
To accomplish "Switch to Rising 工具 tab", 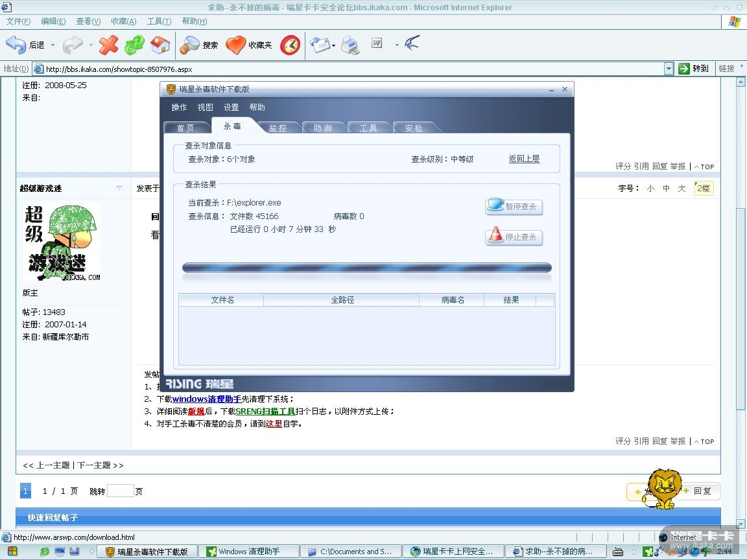I will (368, 128).
